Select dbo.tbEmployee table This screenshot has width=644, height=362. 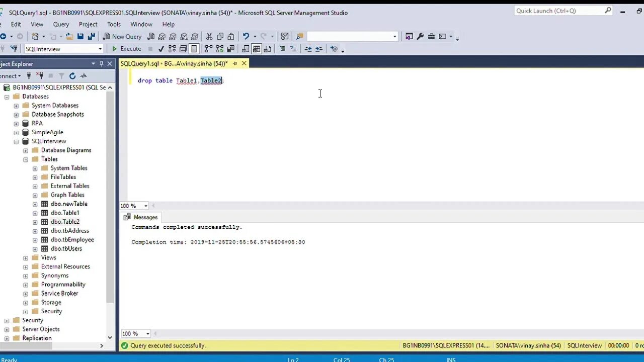pyautogui.click(x=72, y=240)
